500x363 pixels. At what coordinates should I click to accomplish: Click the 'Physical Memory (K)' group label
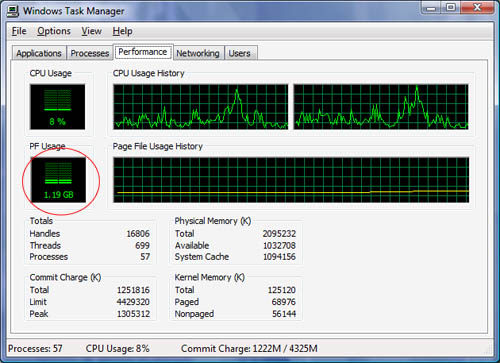click(x=213, y=221)
